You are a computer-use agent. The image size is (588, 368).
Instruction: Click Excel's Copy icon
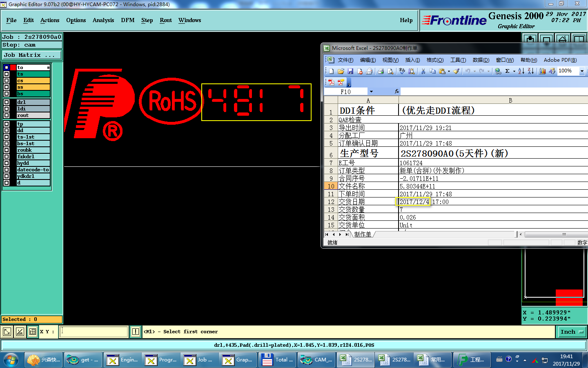432,71
